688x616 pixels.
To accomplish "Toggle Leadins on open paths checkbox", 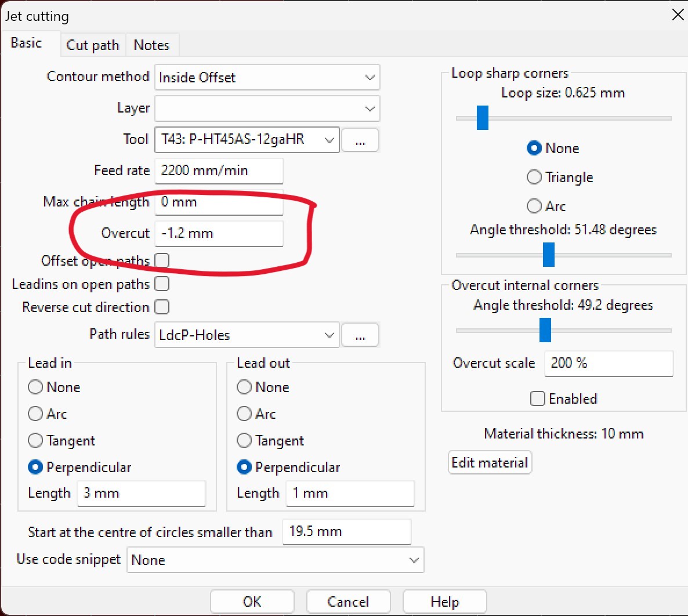I will (162, 284).
